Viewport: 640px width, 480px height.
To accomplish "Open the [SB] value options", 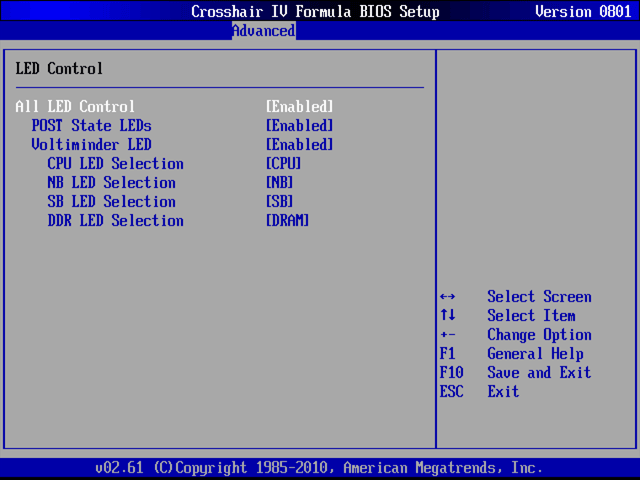I will click(x=280, y=202).
